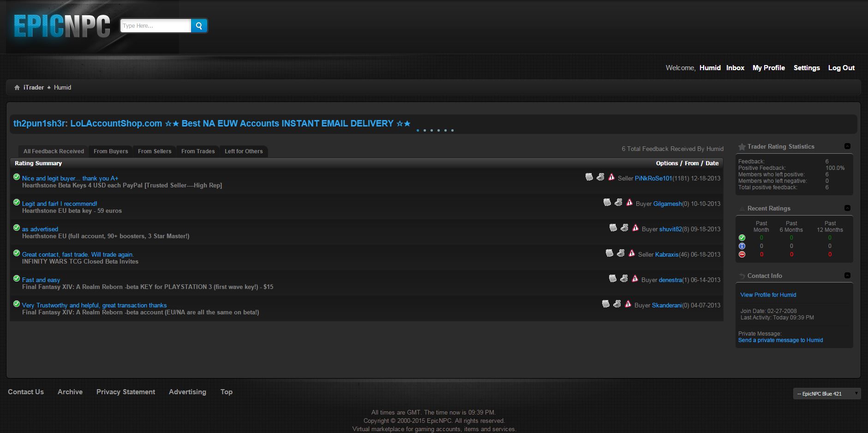Open the iTrader breadcrumb link
Viewport: 868px width, 433px height.
click(x=34, y=87)
